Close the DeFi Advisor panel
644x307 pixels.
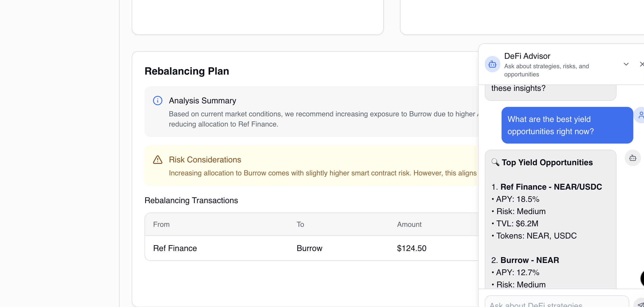(x=641, y=64)
